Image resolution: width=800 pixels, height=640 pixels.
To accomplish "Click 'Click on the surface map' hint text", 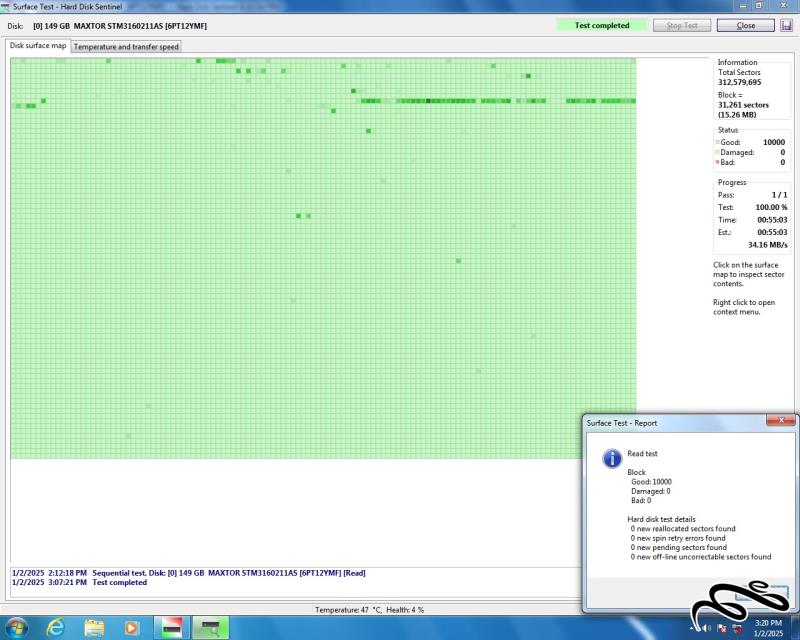I will coord(748,274).
